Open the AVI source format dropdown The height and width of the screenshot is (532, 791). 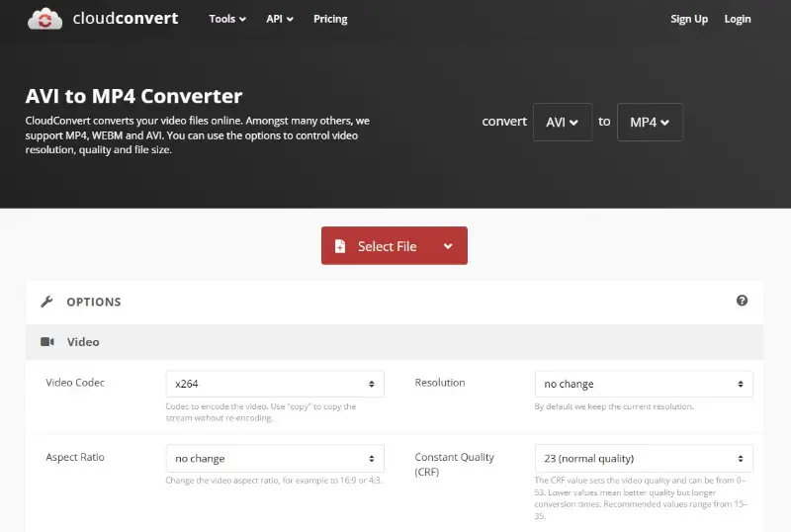(x=562, y=123)
